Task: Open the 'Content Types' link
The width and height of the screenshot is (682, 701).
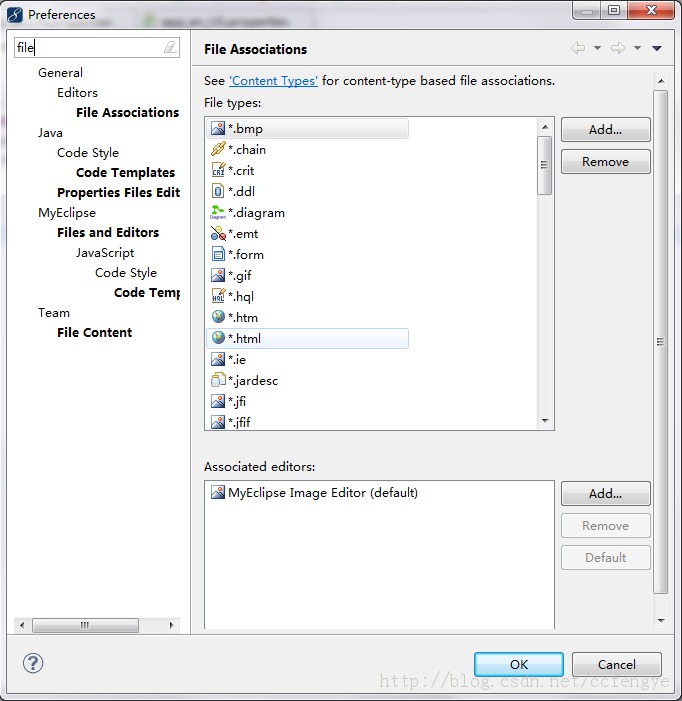Action: point(273,81)
